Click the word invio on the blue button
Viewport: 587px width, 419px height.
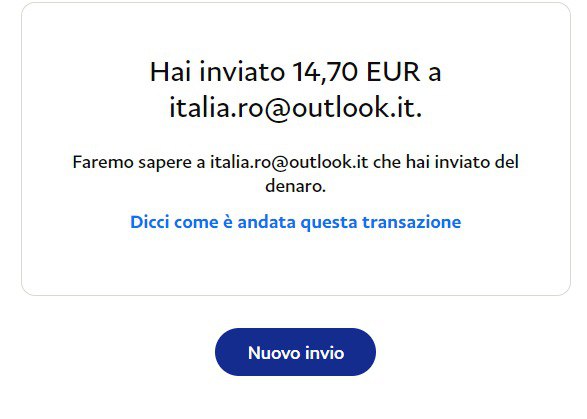point(325,353)
